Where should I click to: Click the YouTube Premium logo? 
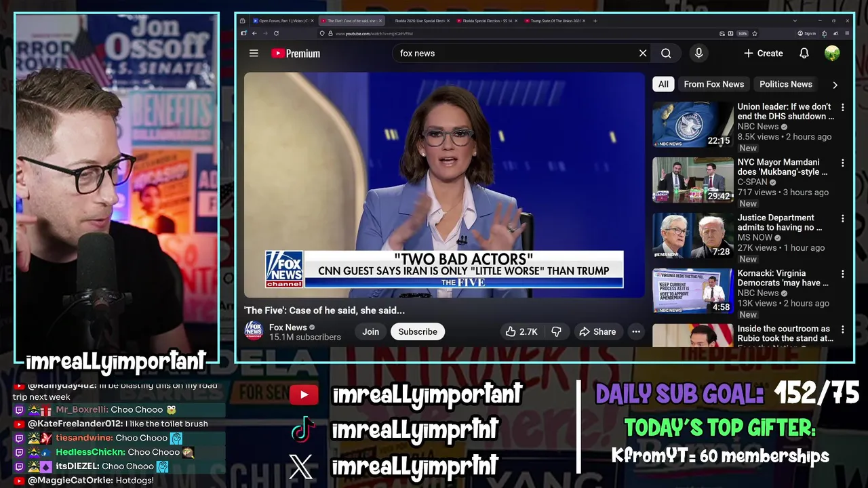tap(296, 54)
